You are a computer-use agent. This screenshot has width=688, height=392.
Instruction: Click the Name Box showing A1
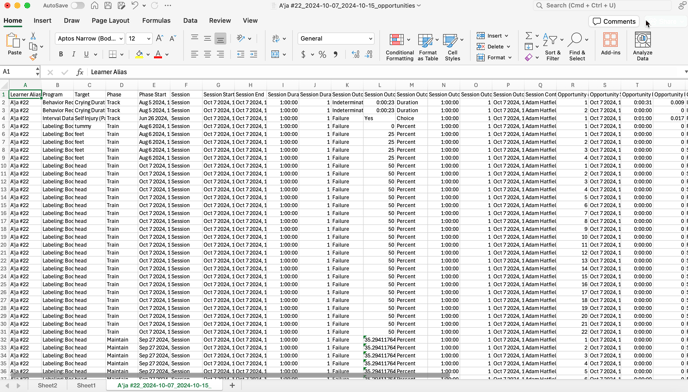coord(18,72)
